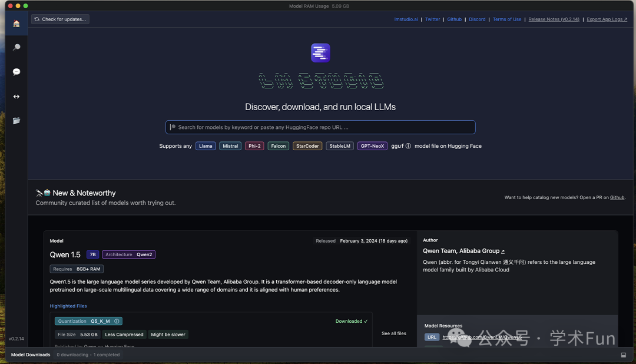Screen dimensions: 636x364
Task: Open the Home tab in sidebar
Action: (16, 24)
